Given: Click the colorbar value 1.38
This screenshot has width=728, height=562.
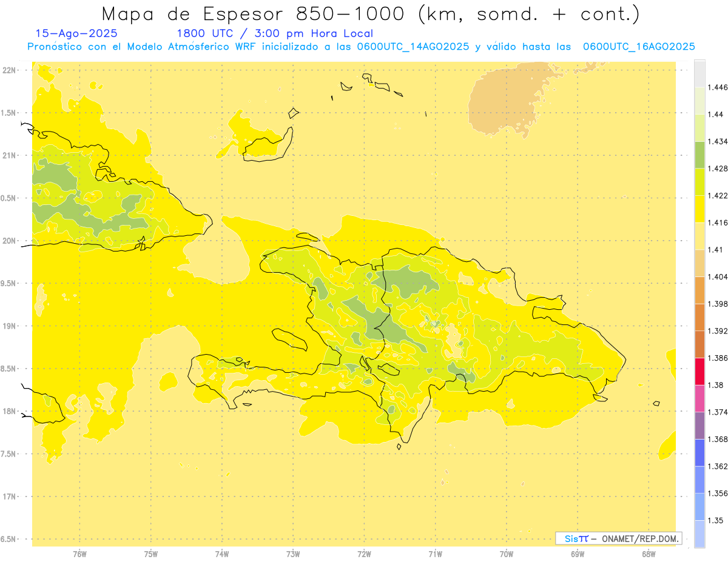Looking at the screenshot, I should [716, 384].
